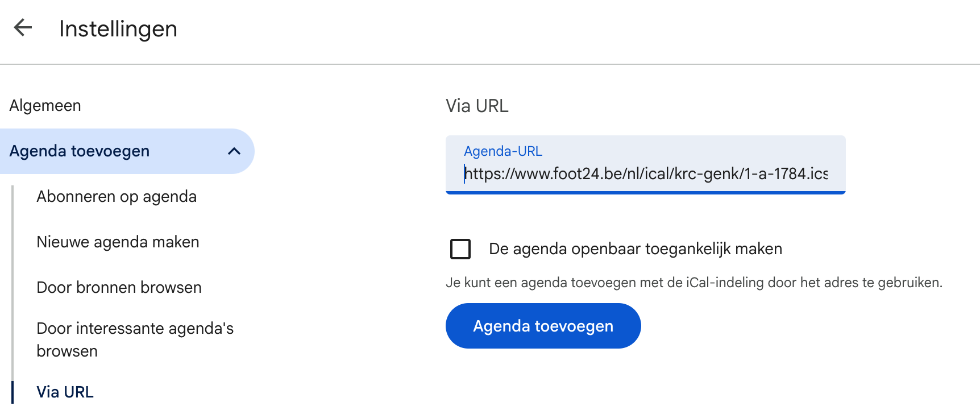980x406 pixels.
Task: Click the Agenda toevoegen sidebar heading
Action: click(x=79, y=151)
